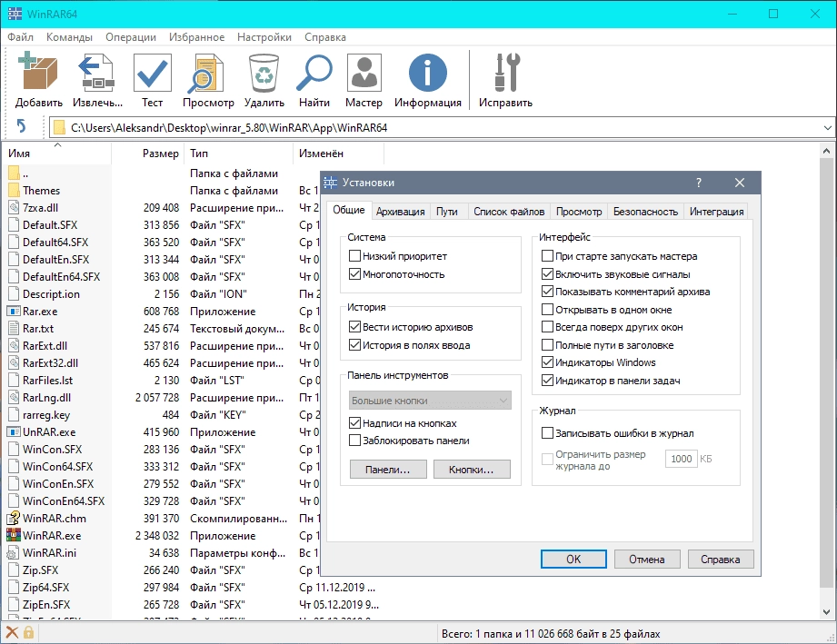Switch to the Пути tab
This screenshot has width=837, height=644.
click(447, 212)
